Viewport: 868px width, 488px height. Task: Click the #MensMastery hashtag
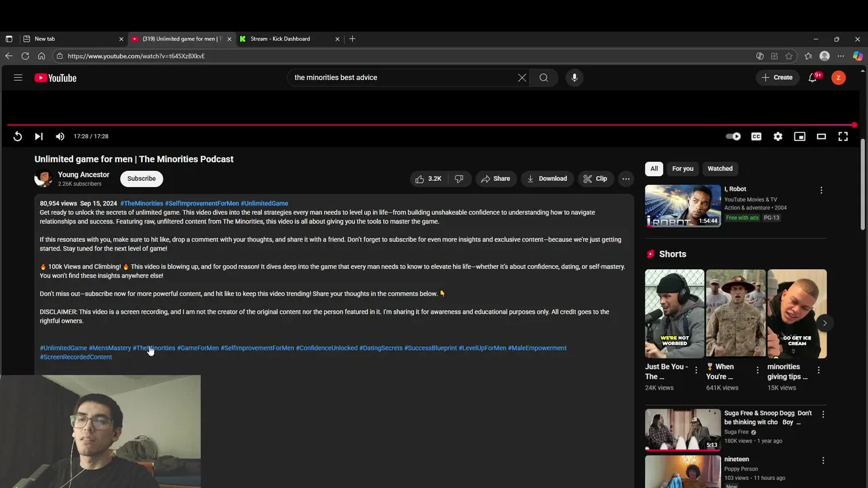click(110, 348)
